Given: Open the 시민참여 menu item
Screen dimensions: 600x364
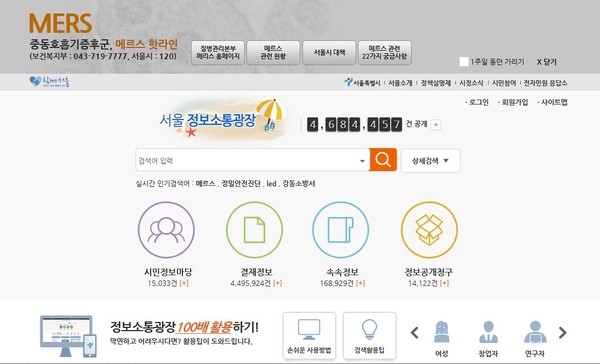Looking at the screenshot, I should pos(504,83).
